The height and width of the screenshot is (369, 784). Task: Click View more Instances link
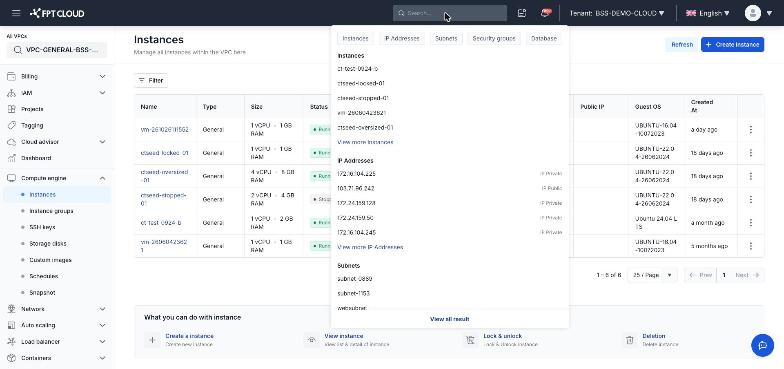(x=366, y=142)
